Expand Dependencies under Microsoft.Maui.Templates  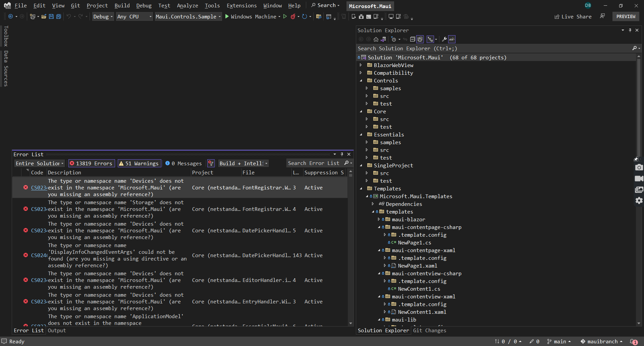(x=373, y=204)
